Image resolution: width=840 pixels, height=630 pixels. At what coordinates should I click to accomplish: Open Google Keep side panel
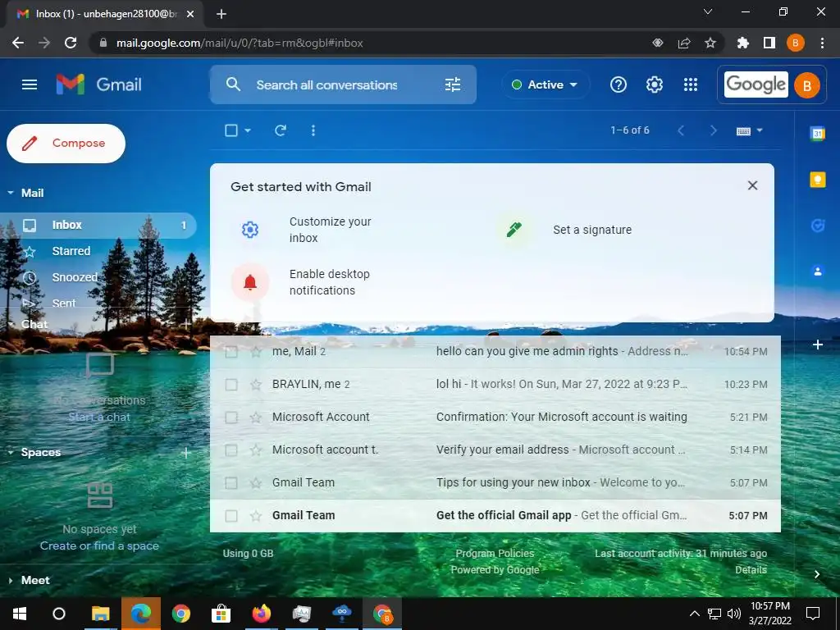pyautogui.click(x=818, y=180)
